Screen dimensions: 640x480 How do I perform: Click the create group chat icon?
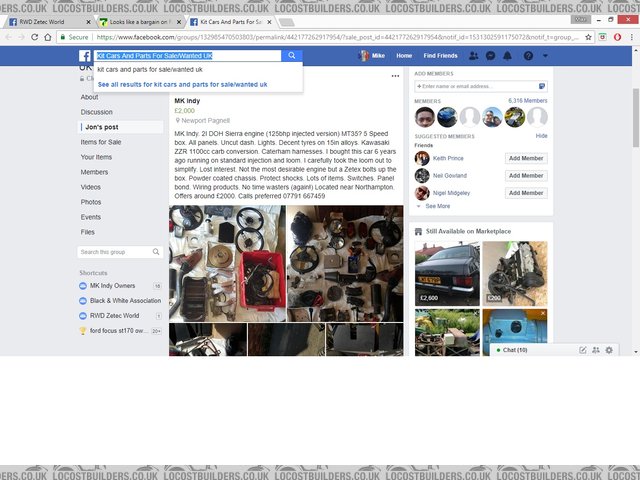coord(596,350)
